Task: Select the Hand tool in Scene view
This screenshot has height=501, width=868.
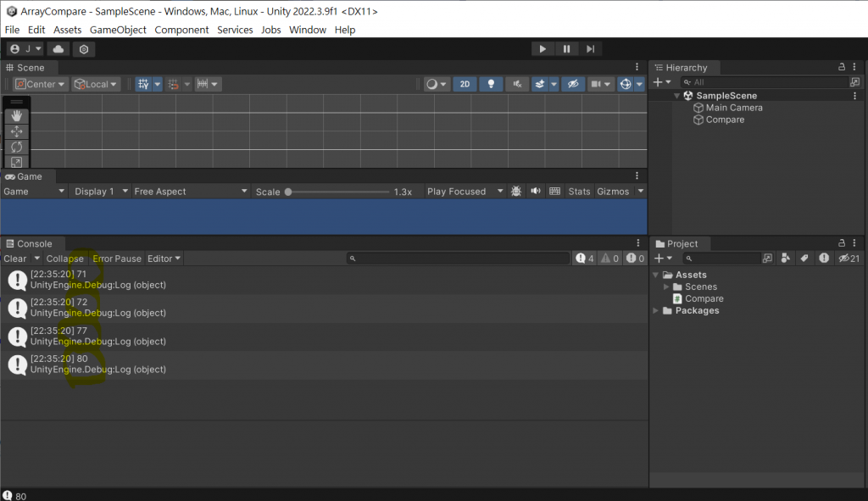Action: tap(17, 115)
